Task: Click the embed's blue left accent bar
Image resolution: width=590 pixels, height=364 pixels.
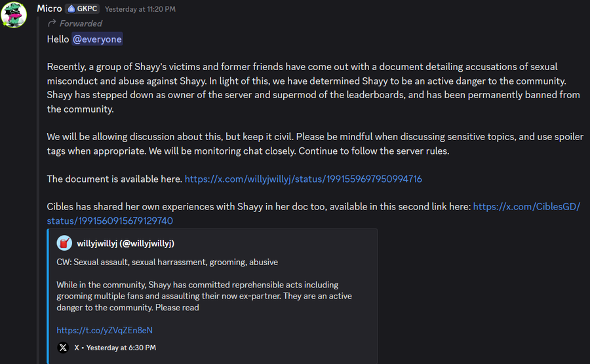Action: click(49, 296)
